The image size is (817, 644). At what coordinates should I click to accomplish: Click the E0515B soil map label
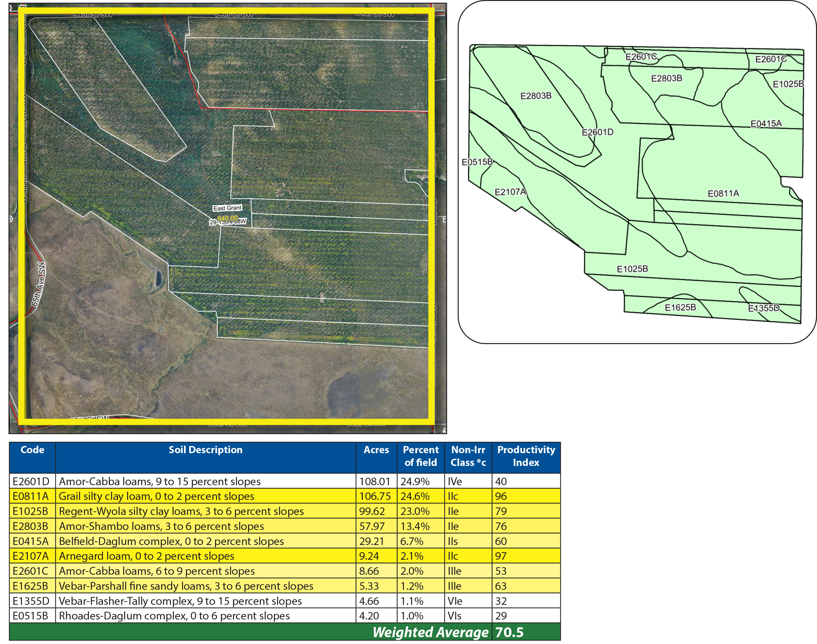pos(477,162)
